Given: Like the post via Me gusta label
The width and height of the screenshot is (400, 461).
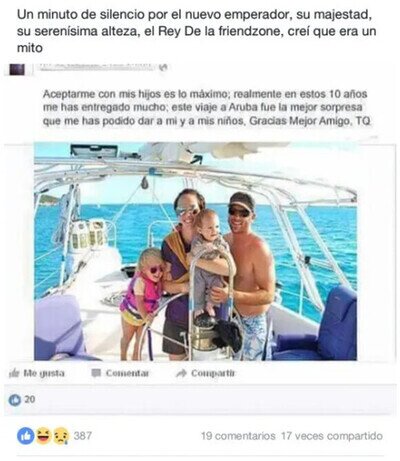Looking at the screenshot, I should coord(44,373).
